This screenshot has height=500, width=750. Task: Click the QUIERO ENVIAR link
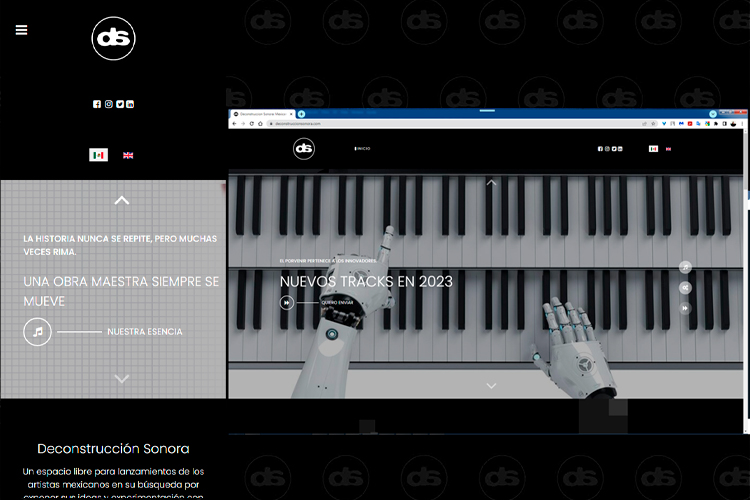(x=337, y=302)
